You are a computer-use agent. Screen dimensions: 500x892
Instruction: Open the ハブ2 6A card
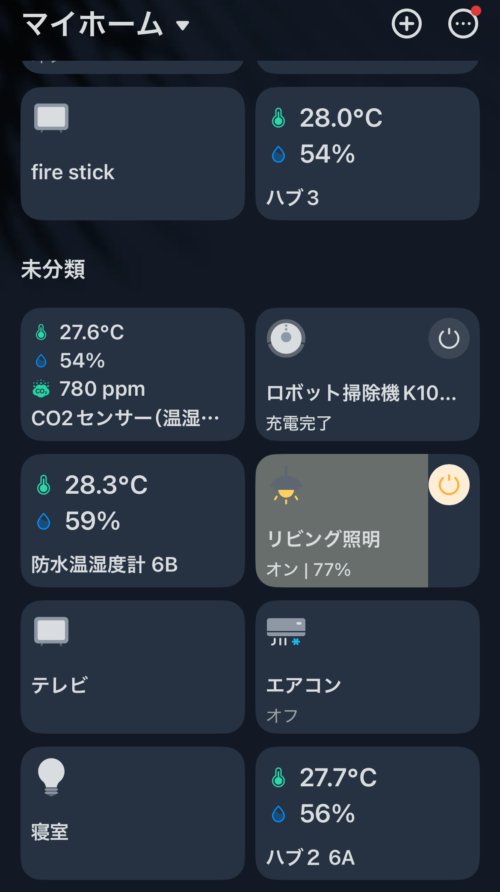coord(367,813)
